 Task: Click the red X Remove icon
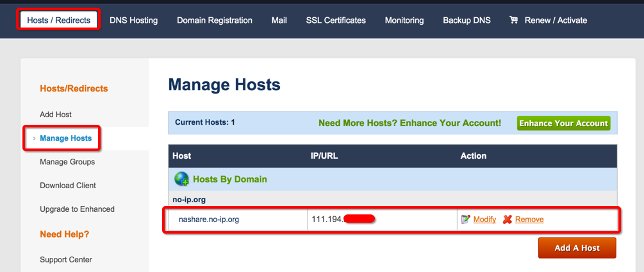[x=508, y=220]
